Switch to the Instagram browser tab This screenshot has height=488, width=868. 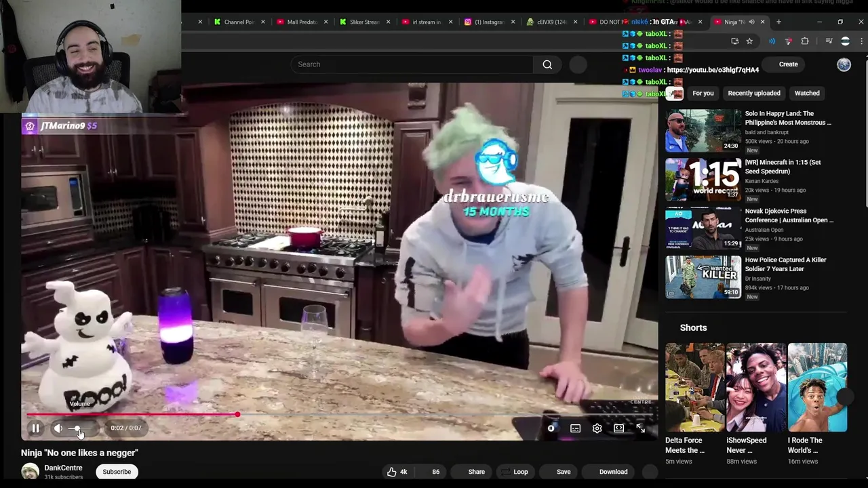click(x=489, y=22)
